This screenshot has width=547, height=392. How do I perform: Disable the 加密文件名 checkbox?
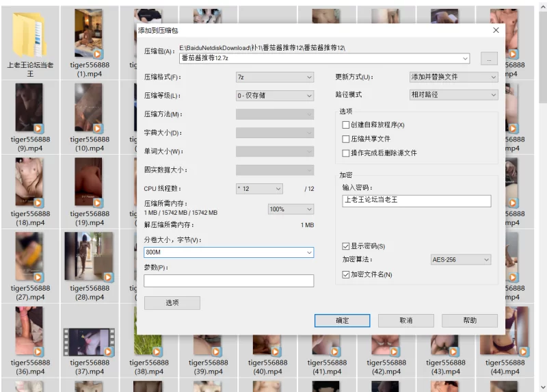pyautogui.click(x=346, y=275)
